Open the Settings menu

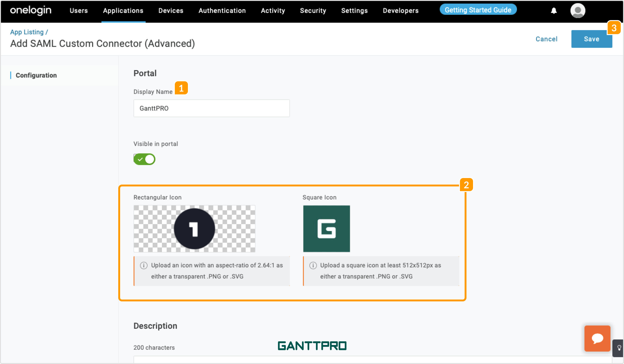[x=354, y=11]
